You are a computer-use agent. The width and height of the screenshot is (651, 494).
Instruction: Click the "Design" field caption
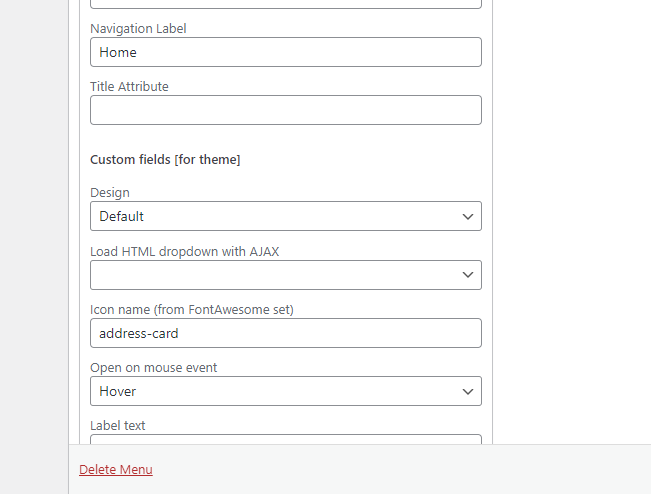tap(110, 193)
